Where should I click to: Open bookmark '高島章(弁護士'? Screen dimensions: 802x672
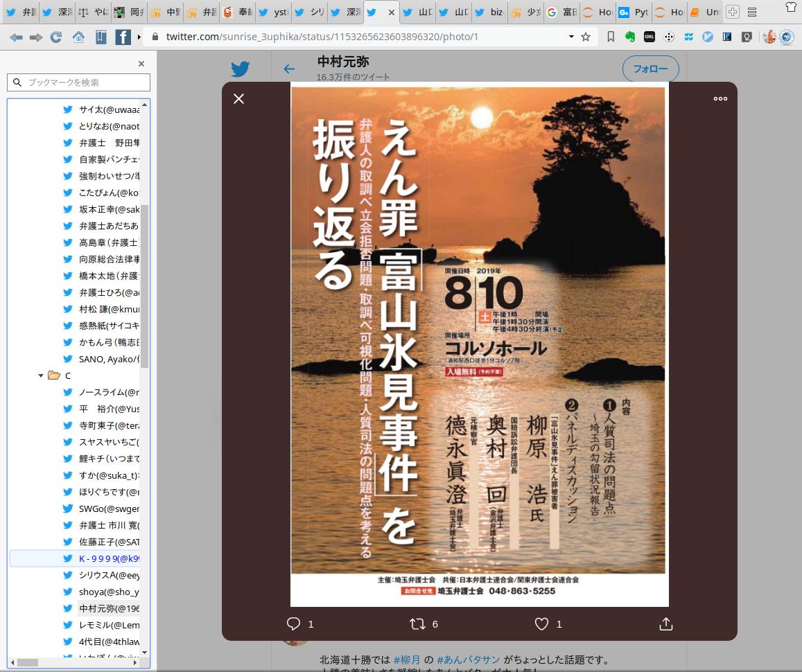tap(101, 242)
